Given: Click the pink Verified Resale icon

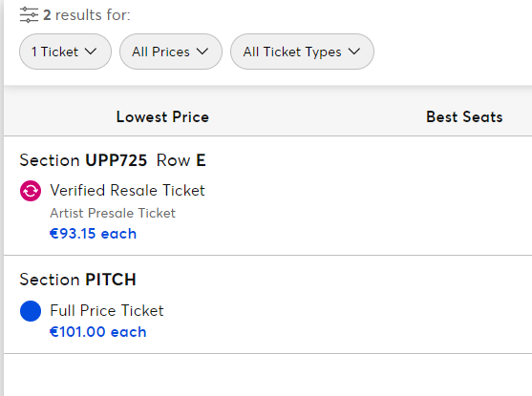Looking at the screenshot, I should (x=31, y=191).
